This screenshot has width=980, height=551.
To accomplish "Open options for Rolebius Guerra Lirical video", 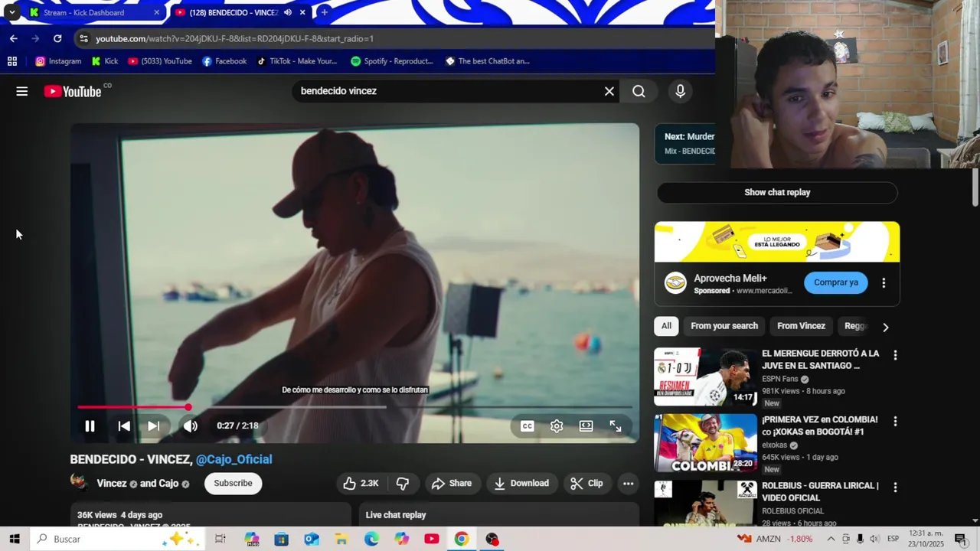I will 895,487.
